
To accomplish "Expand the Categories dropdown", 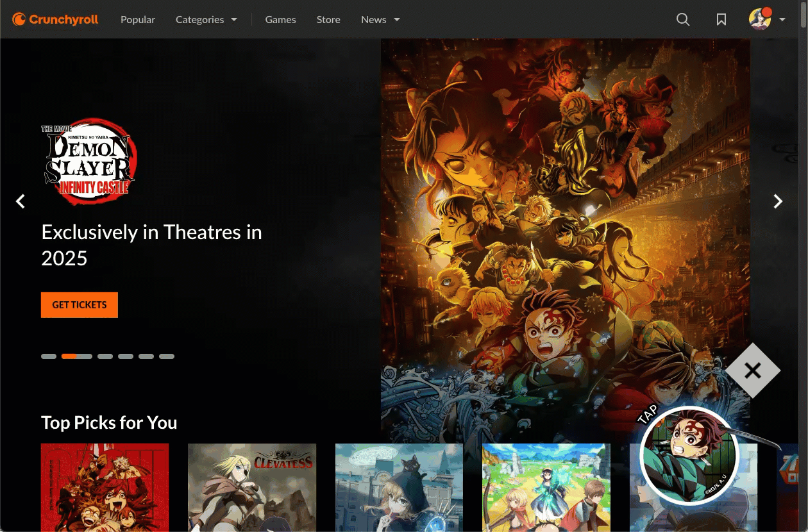I will click(206, 19).
